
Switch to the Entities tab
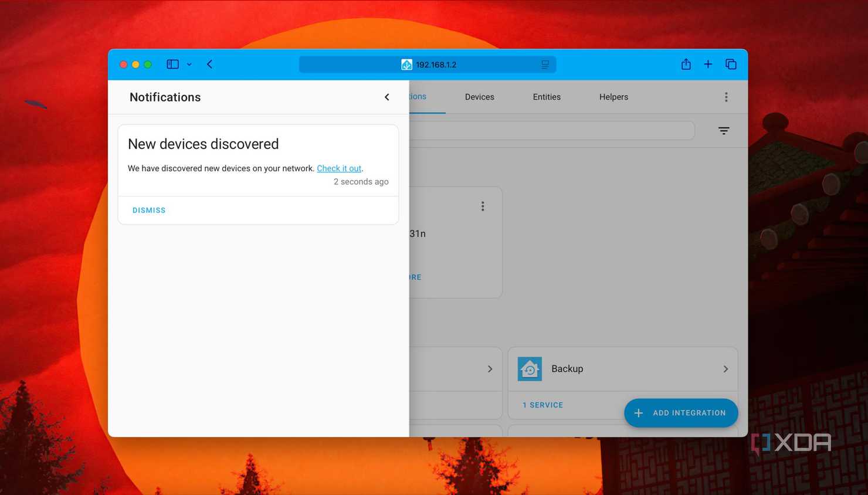click(x=547, y=97)
